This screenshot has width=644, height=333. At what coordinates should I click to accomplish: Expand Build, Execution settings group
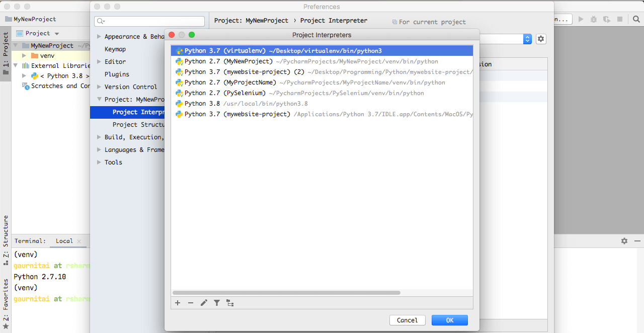[99, 137]
